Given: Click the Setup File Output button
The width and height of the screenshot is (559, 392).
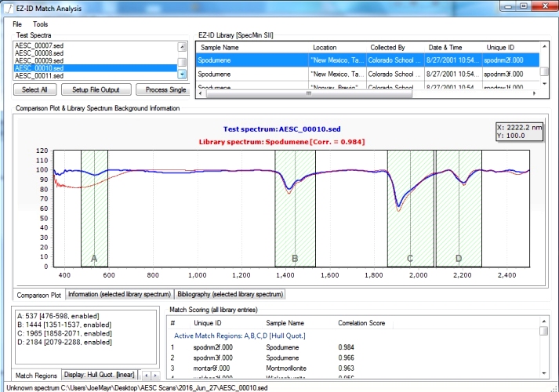Looking at the screenshot, I should coord(96,90).
